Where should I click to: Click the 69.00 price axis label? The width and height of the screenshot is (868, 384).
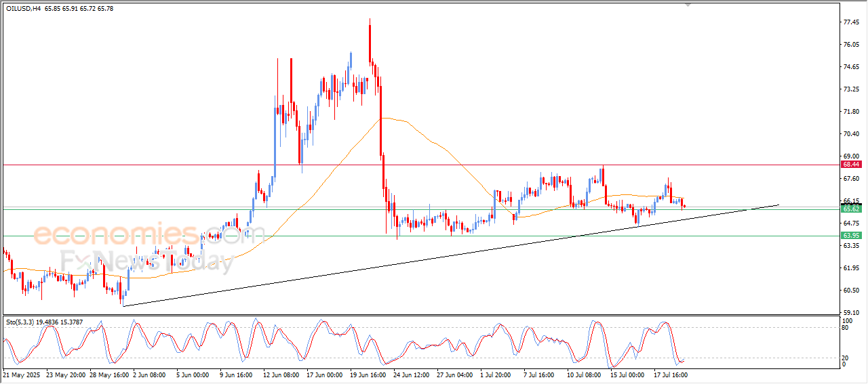pos(852,156)
